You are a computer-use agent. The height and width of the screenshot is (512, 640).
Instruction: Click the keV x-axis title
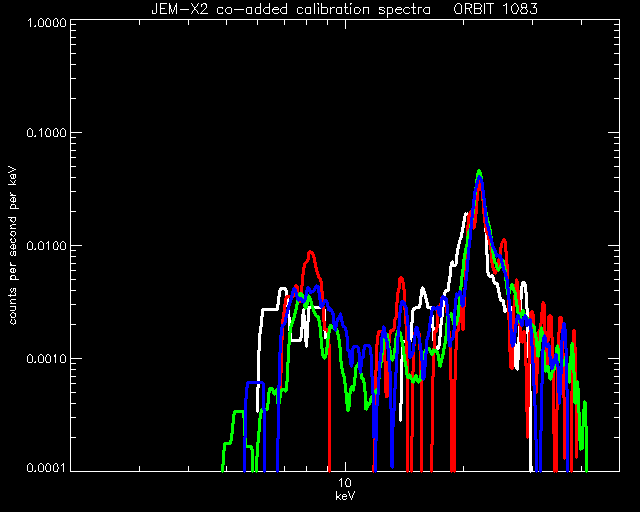[345, 496]
